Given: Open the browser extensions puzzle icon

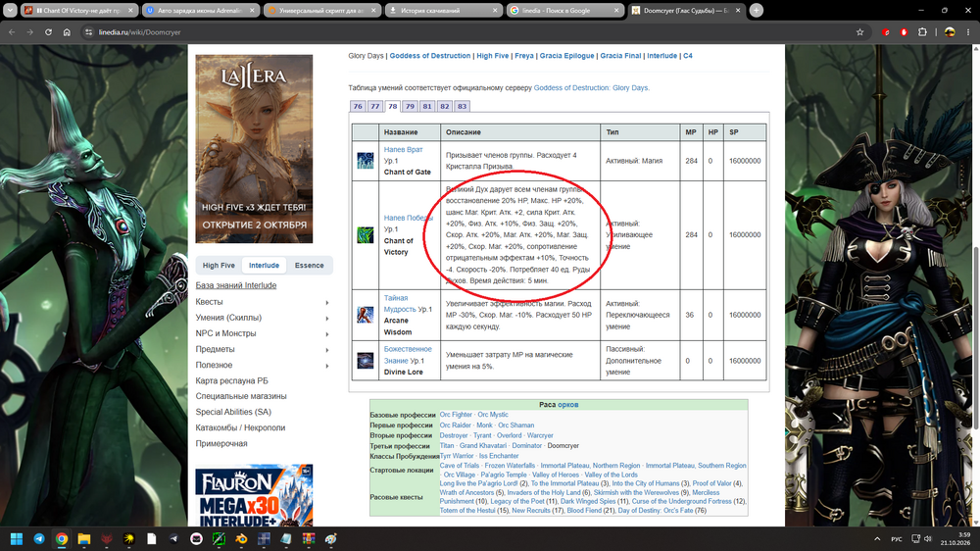Looking at the screenshot, I should 922,32.
